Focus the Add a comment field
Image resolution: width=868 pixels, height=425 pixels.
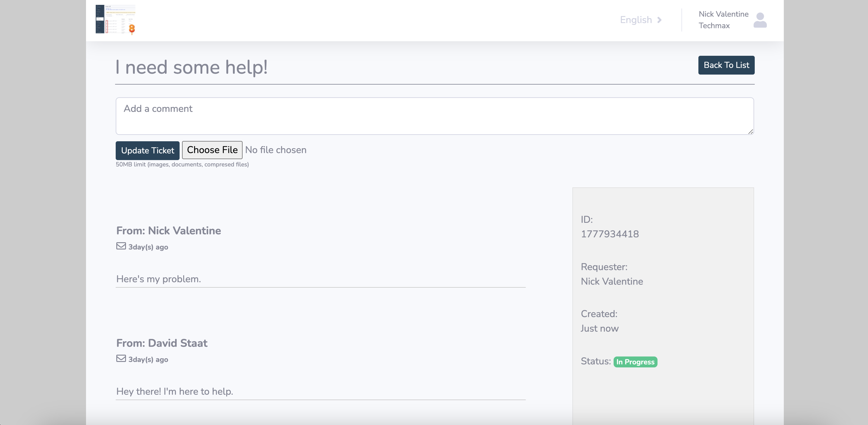pos(434,116)
